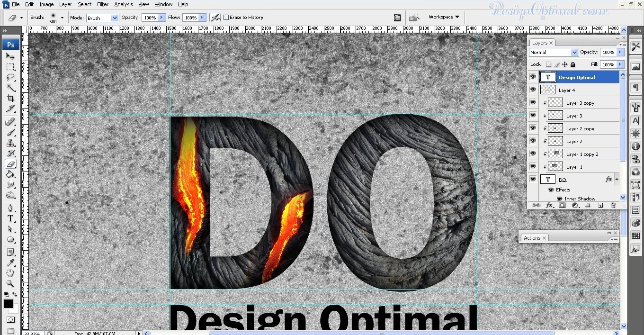The image size is (644, 335).
Task: Open the eraser Opacity slider arrow
Action: click(162, 18)
